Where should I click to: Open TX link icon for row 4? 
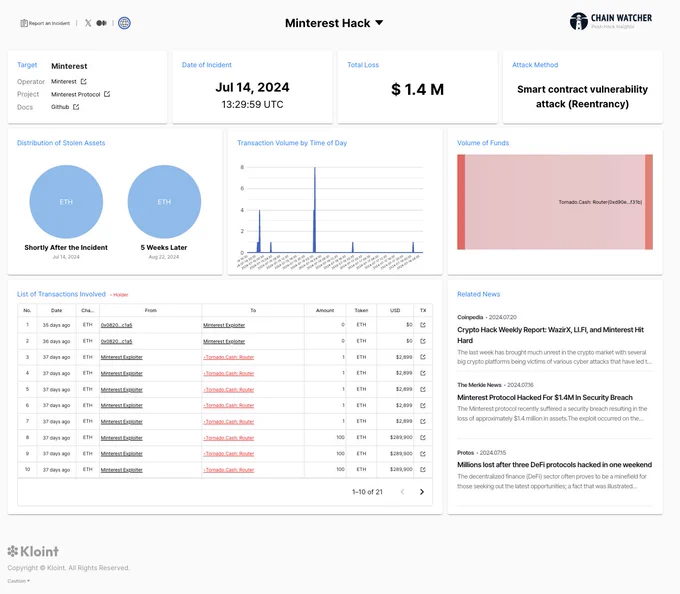click(423, 373)
